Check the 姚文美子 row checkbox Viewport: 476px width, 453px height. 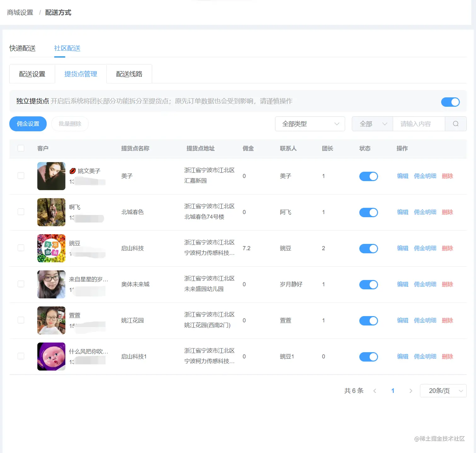tap(21, 176)
